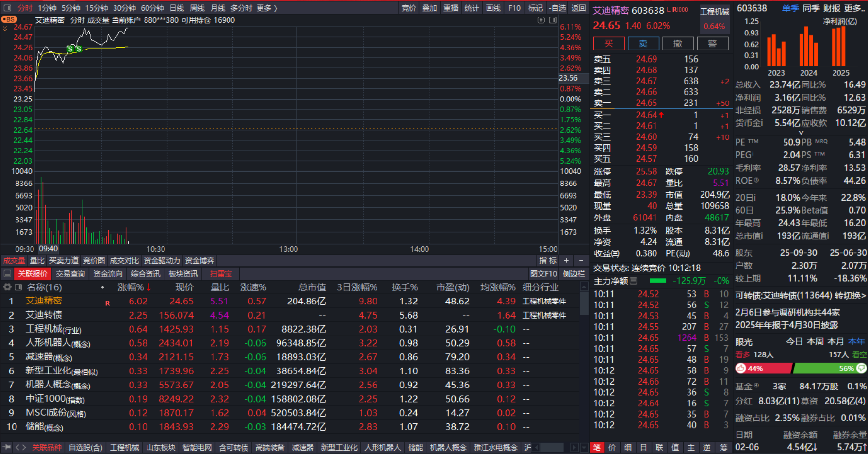Screen dimensions: 868x454
Task: Click the green 56% bearish vote bar
Action: click(830, 369)
